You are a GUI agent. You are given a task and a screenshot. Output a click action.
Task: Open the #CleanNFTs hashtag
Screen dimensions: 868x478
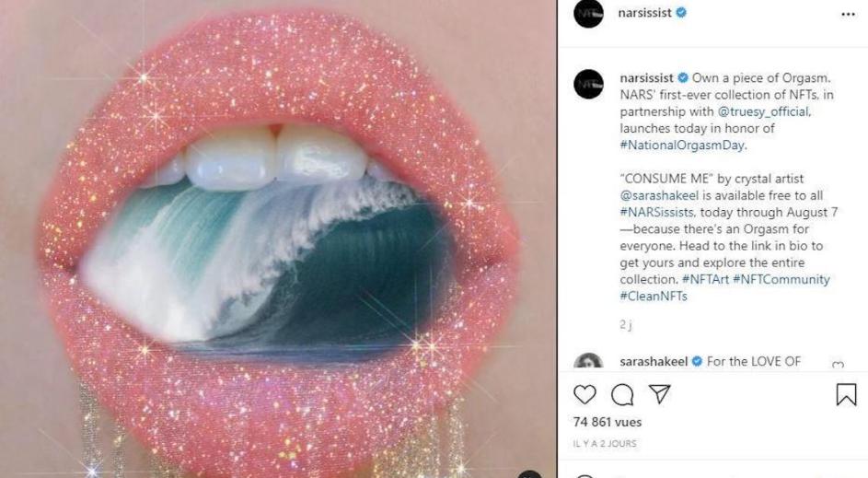pyautogui.click(x=654, y=296)
